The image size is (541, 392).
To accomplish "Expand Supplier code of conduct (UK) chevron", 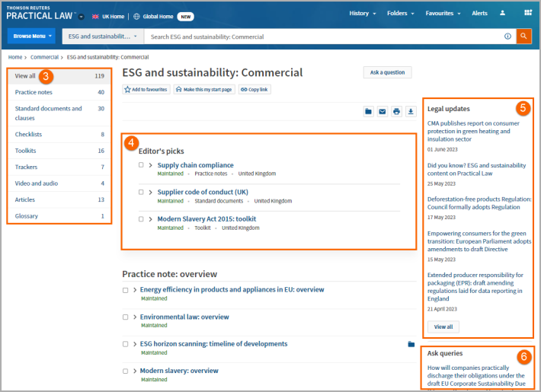I will coord(150,192).
